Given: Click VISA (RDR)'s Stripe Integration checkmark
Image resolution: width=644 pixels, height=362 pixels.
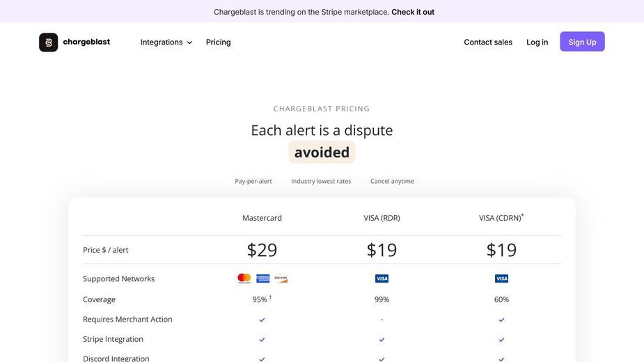Looking at the screenshot, I should pyautogui.click(x=382, y=340).
